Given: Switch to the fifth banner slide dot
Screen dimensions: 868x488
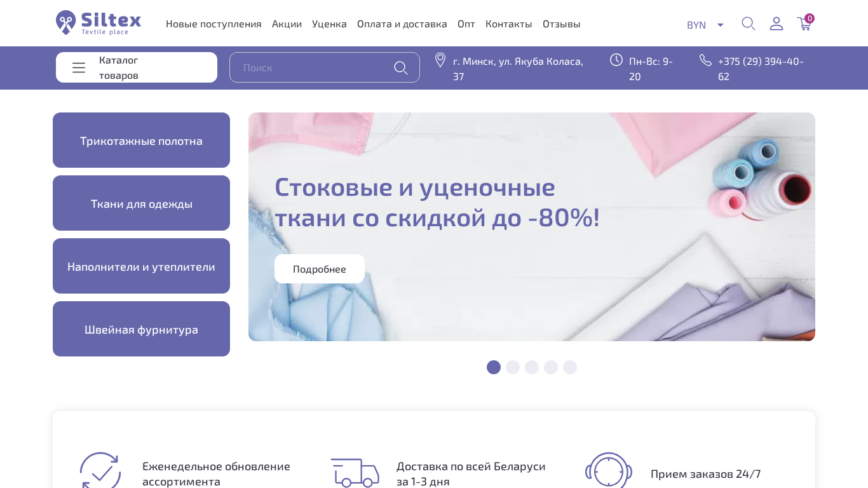Looking at the screenshot, I should 570,367.
